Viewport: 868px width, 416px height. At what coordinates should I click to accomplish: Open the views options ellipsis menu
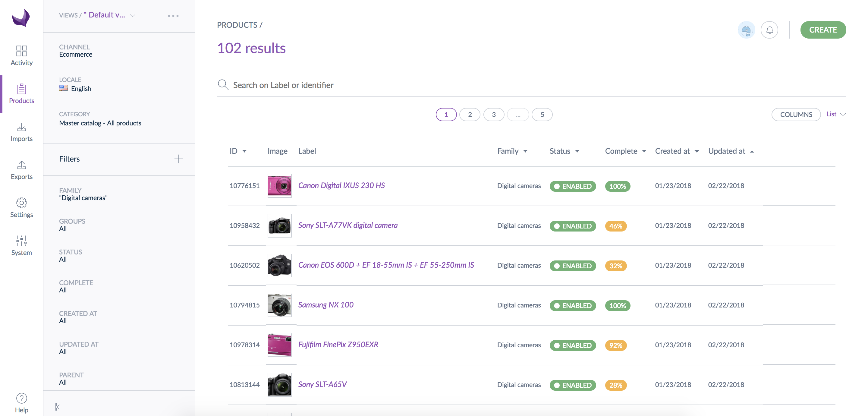tap(173, 15)
